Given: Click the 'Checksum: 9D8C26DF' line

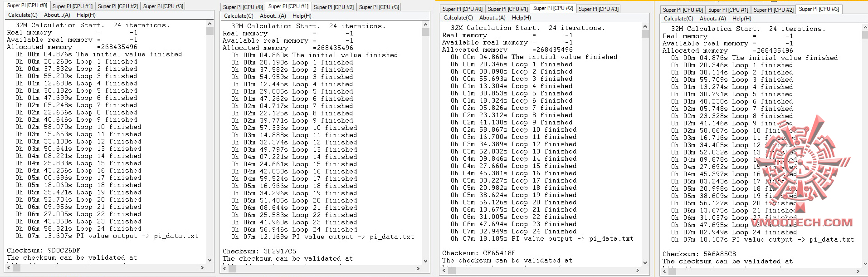Looking at the screenshot, I should (x=44, y=250).
